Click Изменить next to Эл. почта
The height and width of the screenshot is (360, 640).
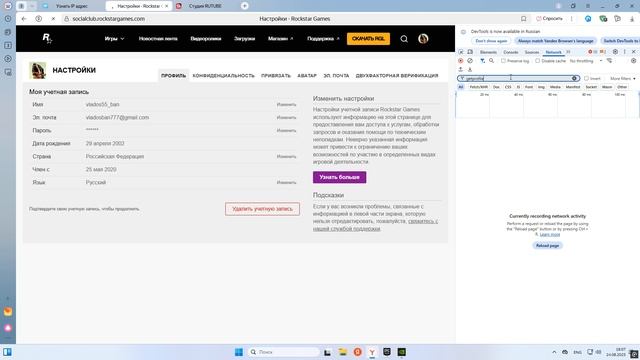point(287,118)
